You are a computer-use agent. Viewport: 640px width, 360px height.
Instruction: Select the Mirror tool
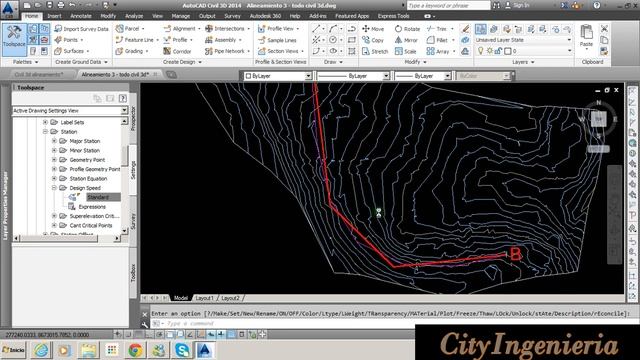[x=406, y=40]
